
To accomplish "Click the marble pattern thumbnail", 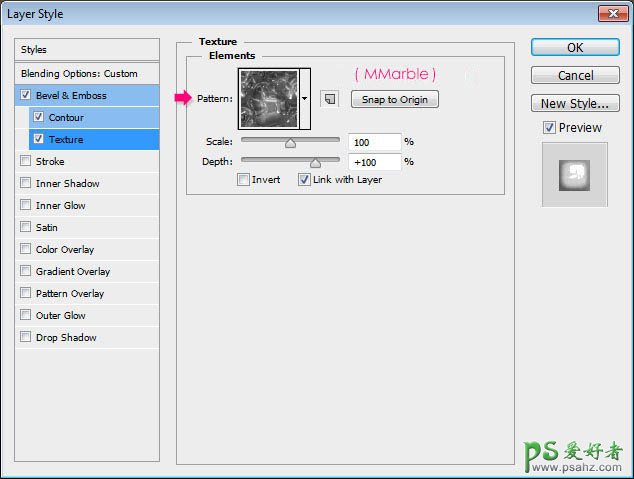I will coord(270,98).
